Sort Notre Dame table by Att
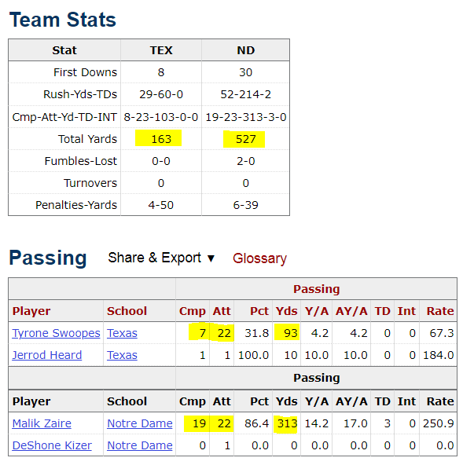 [222, 401]
